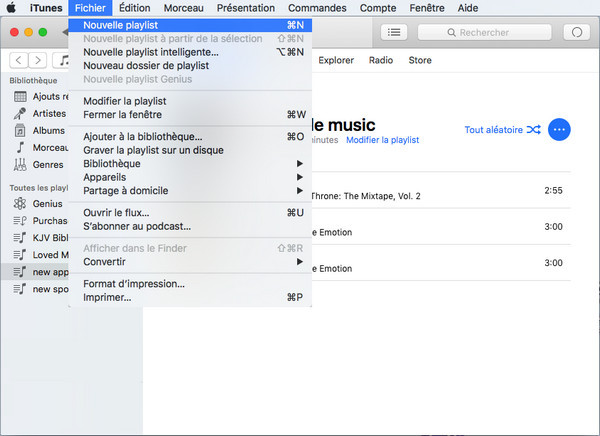Click the Genius atom icon
600x436 pixels.
20,204
